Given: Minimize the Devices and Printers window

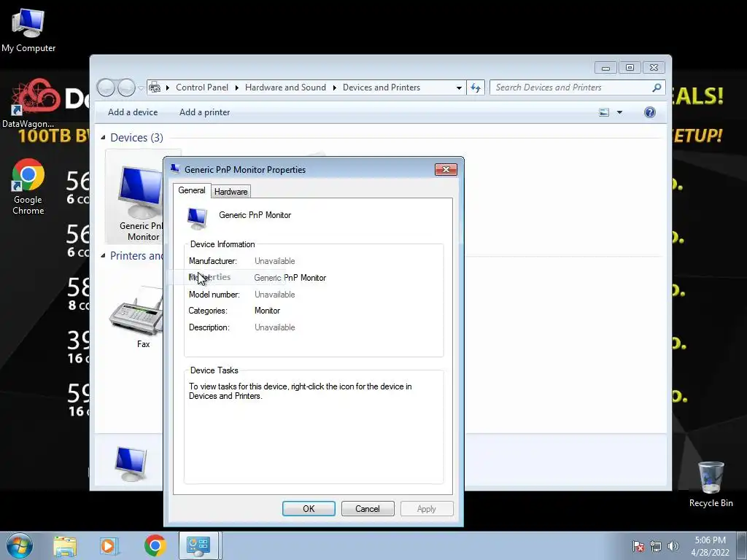Looking at the screenshot, I should [x=605, y=68].
